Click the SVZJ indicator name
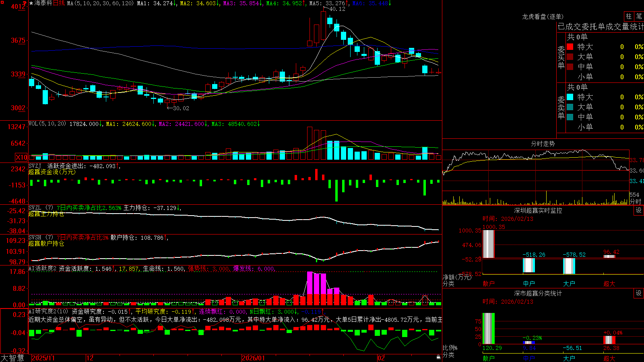 [x=35, y=166]
